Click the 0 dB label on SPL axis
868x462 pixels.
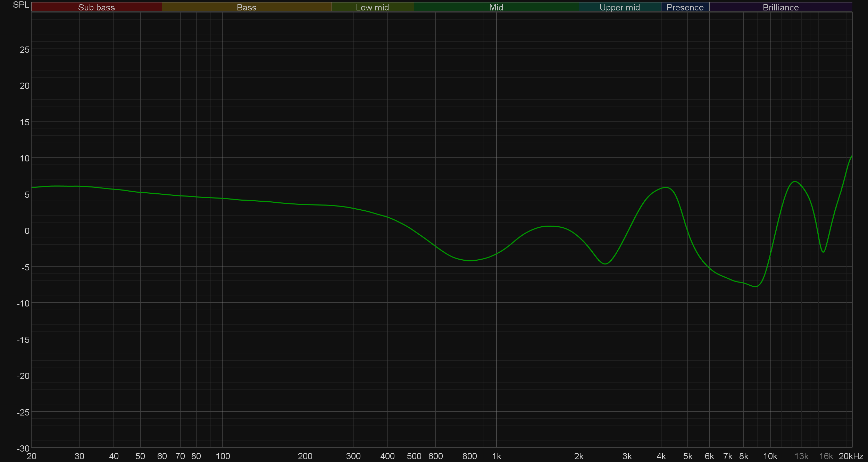(27, 231)
